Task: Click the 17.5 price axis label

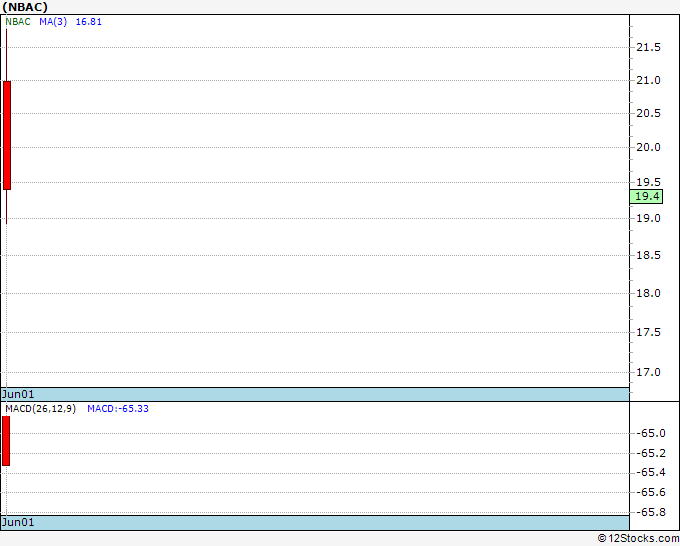Action: [x=648, y=332]
